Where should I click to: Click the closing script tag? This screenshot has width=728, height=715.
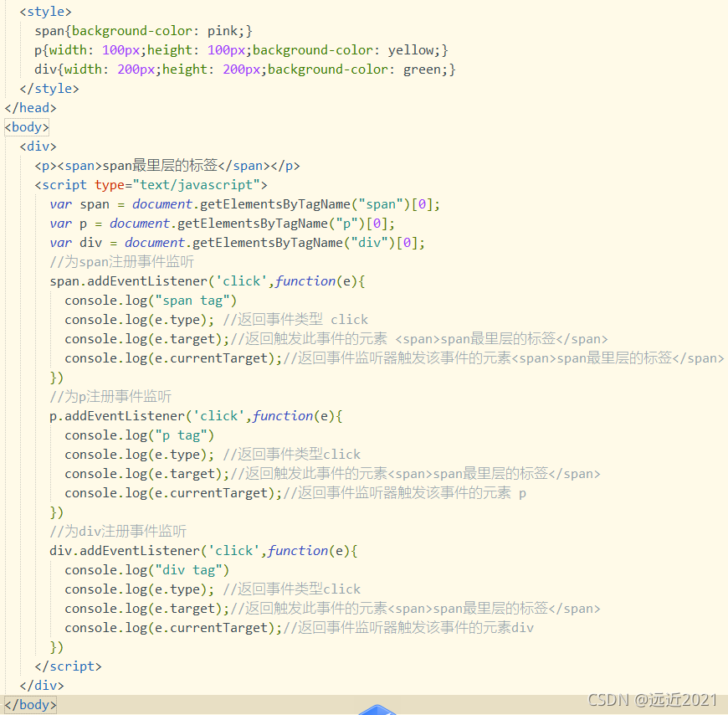68,666
